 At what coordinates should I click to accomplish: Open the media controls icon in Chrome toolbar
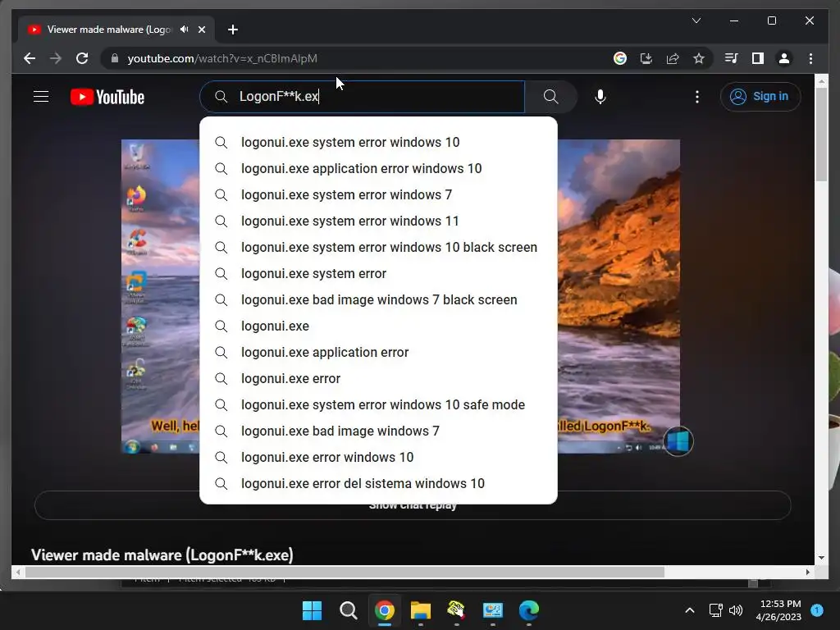tap(731, 58)
